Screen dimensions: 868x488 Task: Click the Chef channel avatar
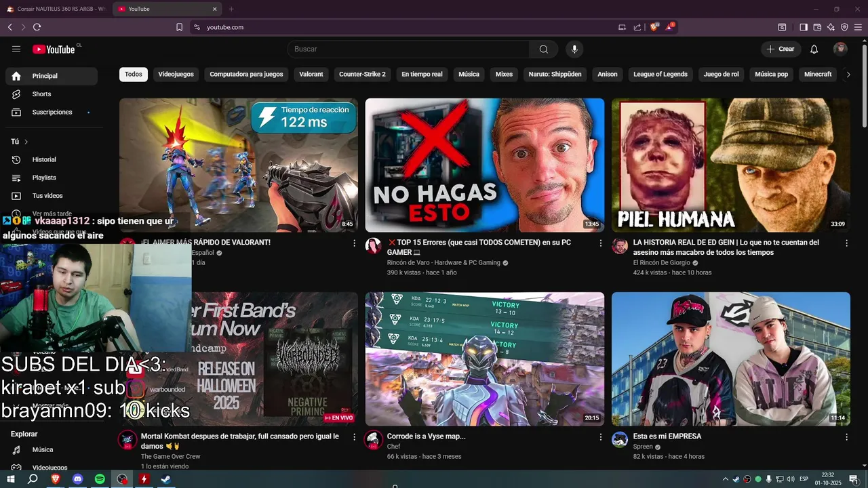point(374,439)
